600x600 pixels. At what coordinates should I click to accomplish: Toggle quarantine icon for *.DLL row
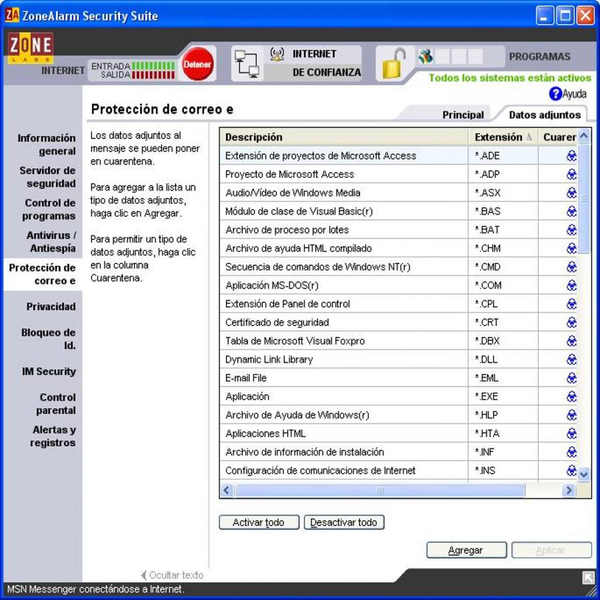click(571, 359)
